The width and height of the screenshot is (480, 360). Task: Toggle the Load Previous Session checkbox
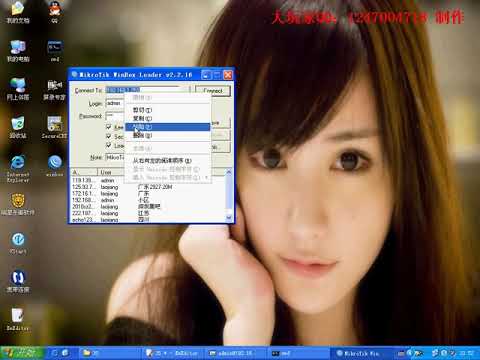click(109, 145)
